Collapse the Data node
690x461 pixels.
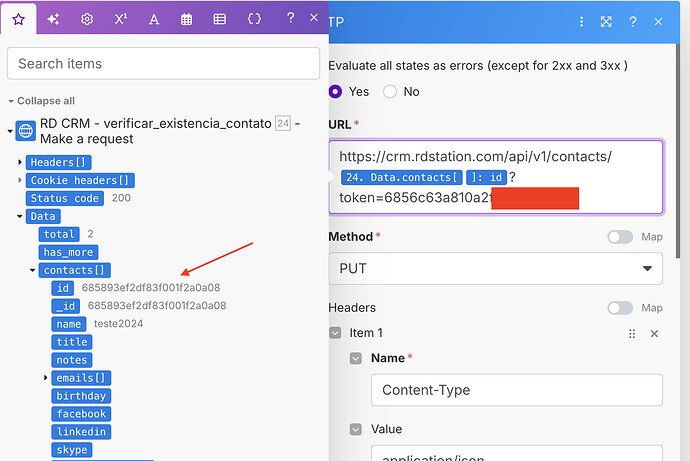pyautogui.click(x=20, y=216)
